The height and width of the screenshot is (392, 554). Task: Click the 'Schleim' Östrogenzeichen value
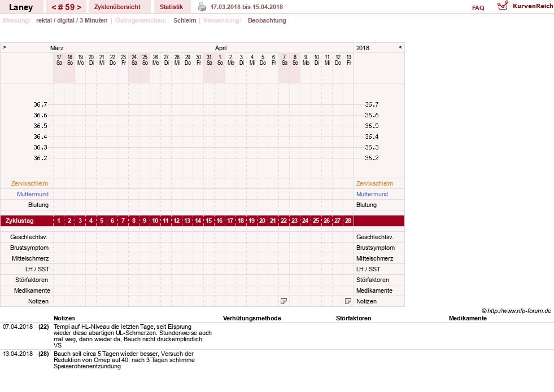point(185,20)
